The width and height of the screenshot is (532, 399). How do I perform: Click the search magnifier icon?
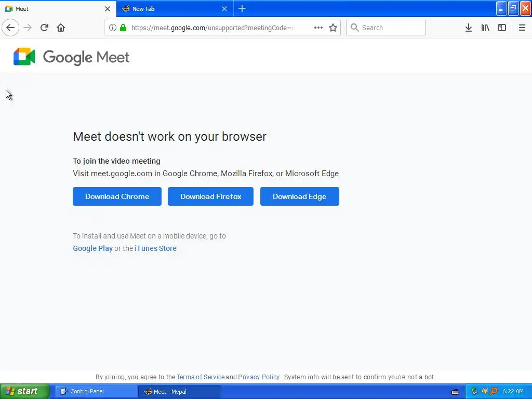pyautogui.click(x=354, y=28)
